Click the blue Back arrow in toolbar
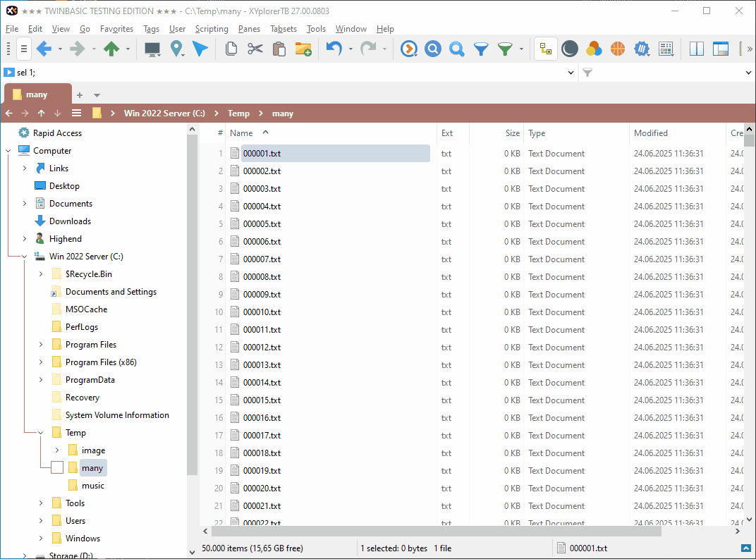This screenshot has height=559, width=756. click(44, 49)
